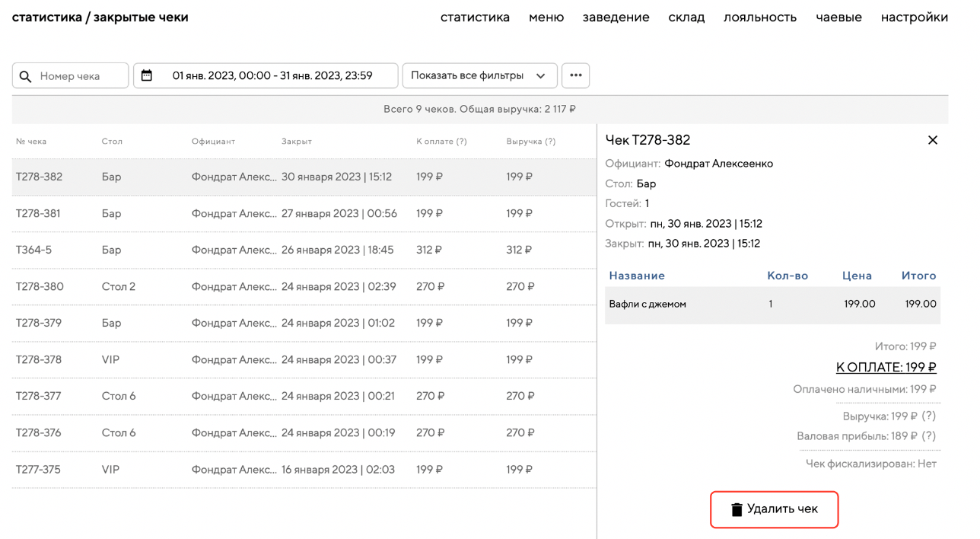Open the date range picker for January 2023

[272, 75]
